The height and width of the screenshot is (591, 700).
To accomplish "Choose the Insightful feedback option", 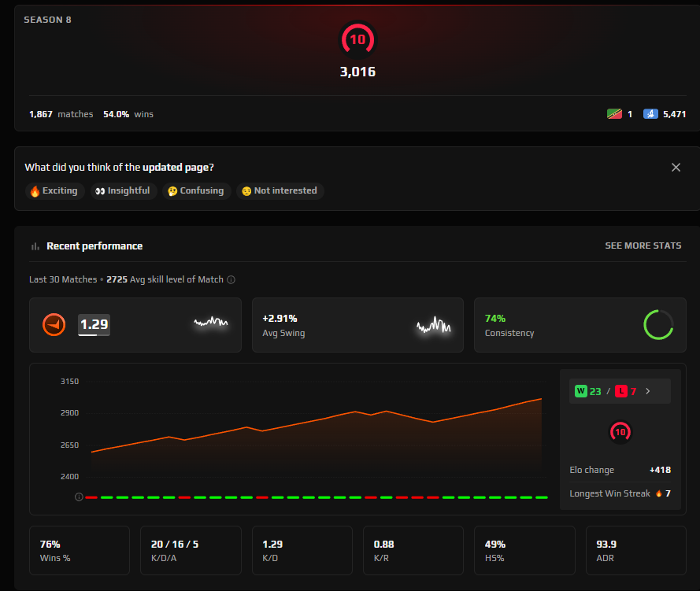I will click(124, 191).
